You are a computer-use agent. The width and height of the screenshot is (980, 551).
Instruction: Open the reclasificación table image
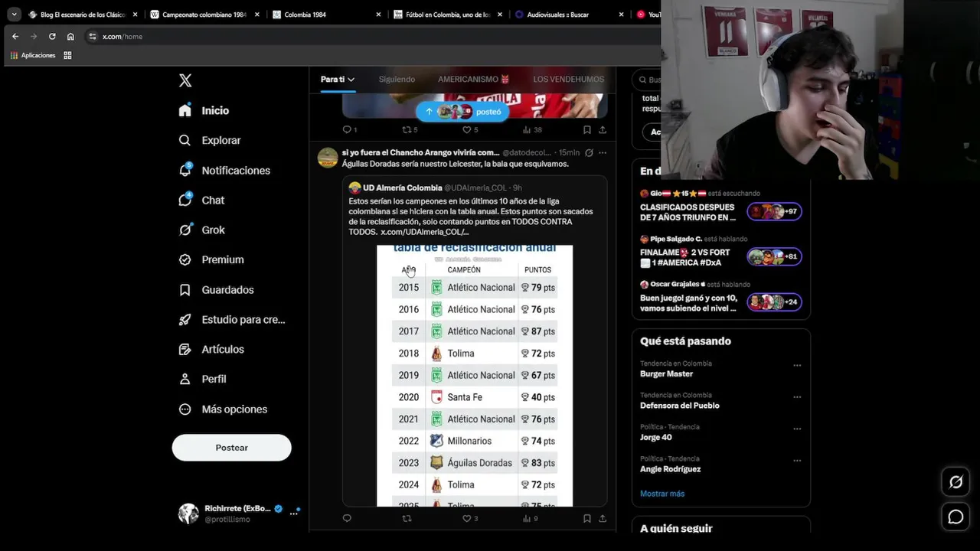click(x=475, y=375)
